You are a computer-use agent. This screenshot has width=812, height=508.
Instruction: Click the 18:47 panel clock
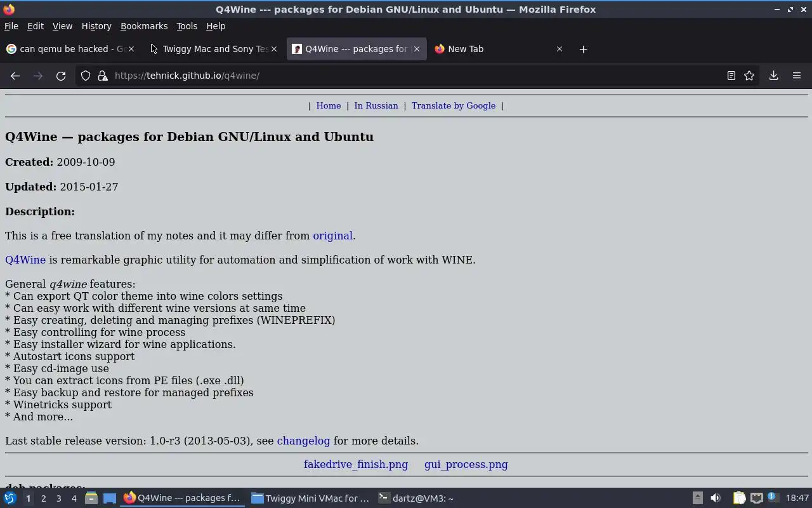[797, 498]
